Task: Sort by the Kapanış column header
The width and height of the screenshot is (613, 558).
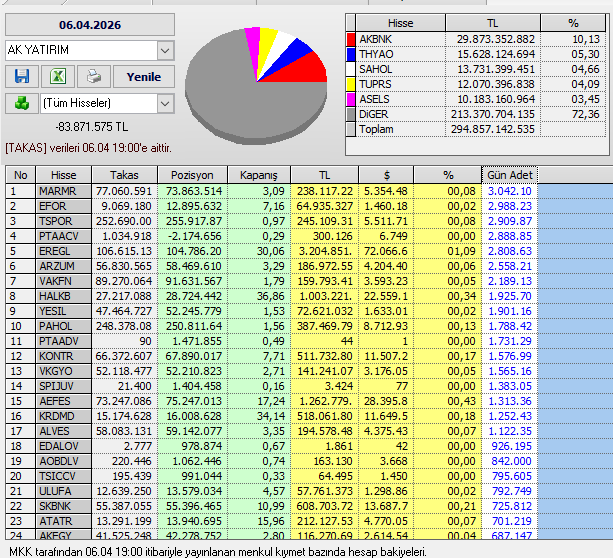Action: [x=259, y=175]
